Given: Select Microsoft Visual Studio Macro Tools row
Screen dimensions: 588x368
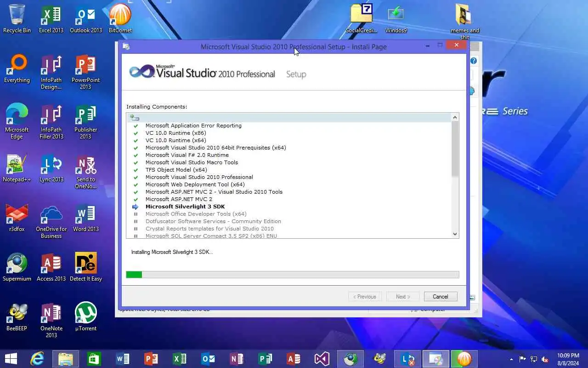Looking at the screenshot, I should point(192,162).
